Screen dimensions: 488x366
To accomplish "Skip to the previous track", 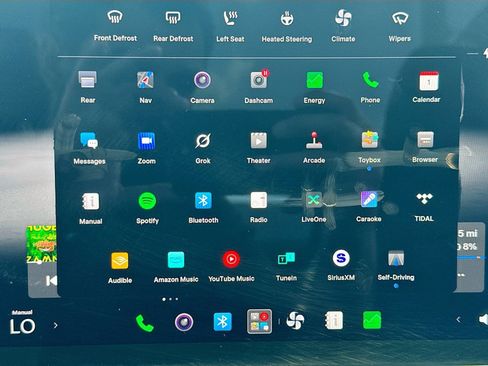I will point(51,281).
